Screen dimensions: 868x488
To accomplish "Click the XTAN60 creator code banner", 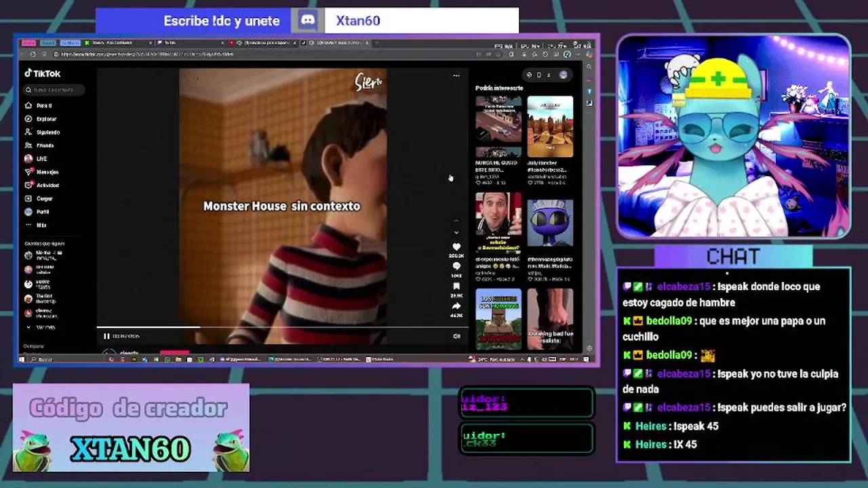I will 131,428.
